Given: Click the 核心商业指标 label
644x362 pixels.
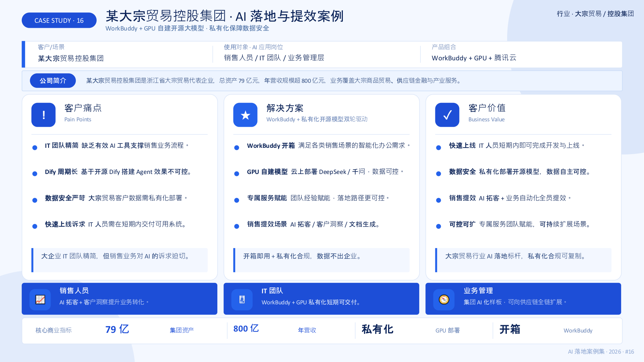Looking at the screenshot, I should click(54, 330).
